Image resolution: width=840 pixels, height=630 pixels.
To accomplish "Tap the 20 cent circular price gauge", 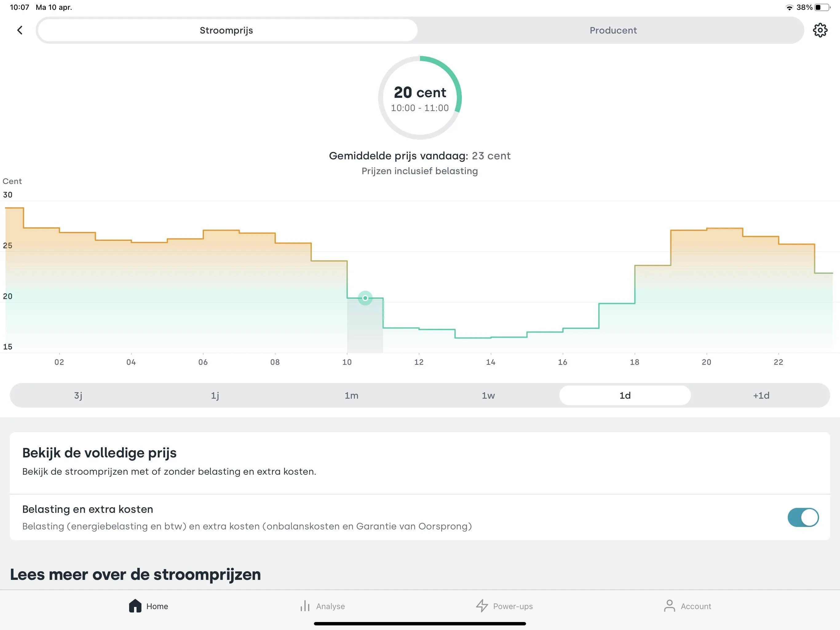I will (x=420, y=98).
